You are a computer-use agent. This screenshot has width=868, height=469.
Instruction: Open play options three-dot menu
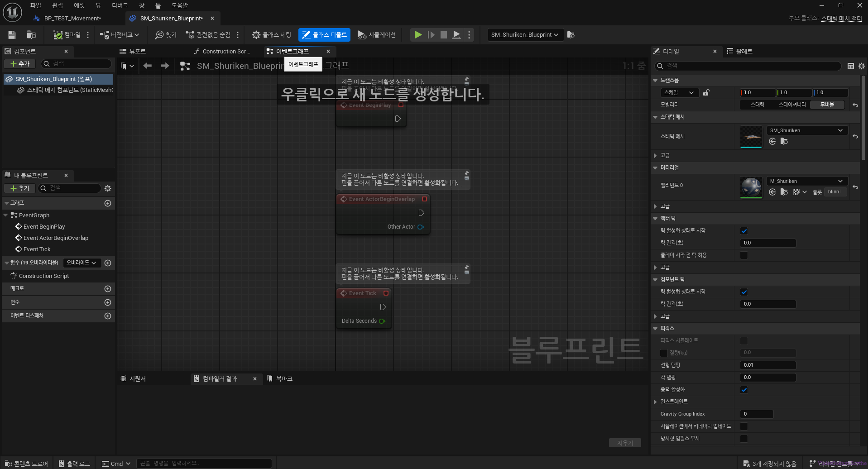click(469, 35)
